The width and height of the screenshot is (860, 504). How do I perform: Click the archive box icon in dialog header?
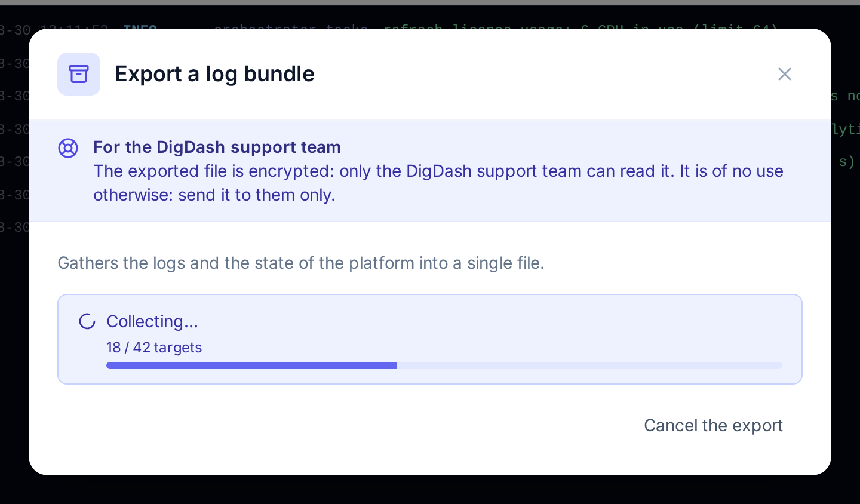(x=79, y=74)
